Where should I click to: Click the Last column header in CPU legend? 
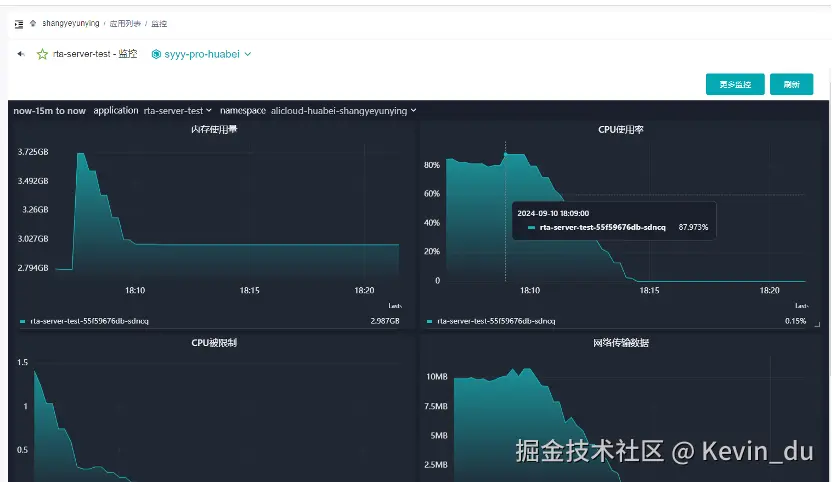click(801, 306)
